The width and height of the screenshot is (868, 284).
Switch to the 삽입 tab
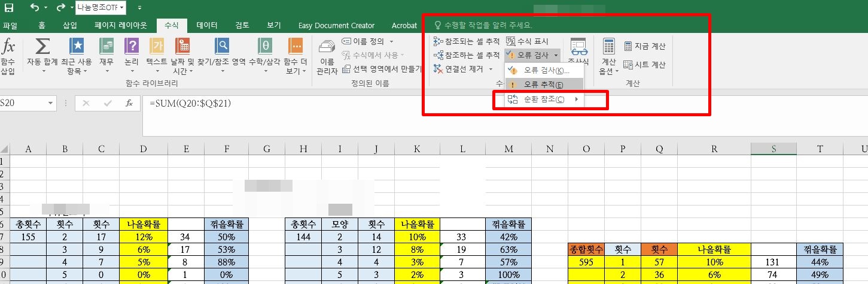pyautogui.click(x=70, y=25)
